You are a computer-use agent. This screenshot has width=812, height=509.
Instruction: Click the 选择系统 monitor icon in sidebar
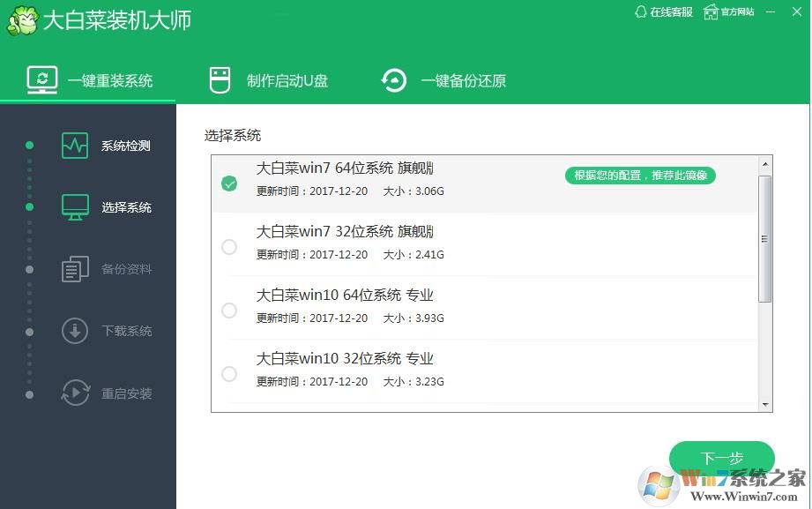point(75,207)
